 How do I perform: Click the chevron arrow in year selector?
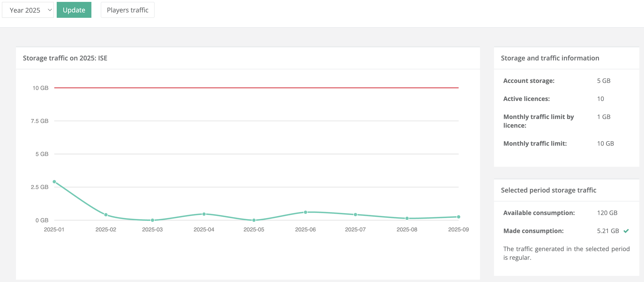(x=50, y=10)
